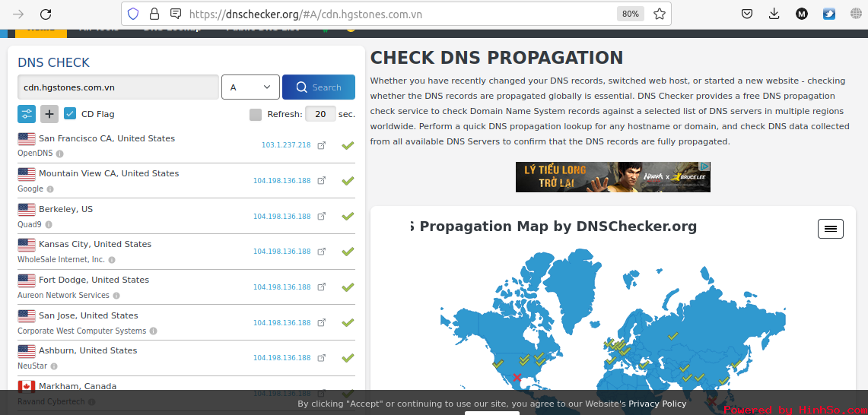Click the zoom level 80% indicator
This screenshot has height=415, width=868.
(631, 14)
